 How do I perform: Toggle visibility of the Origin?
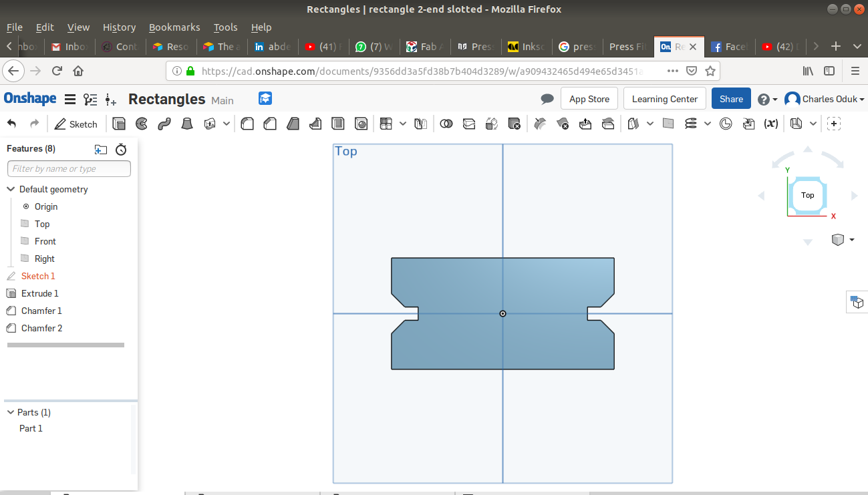point(26,206)
